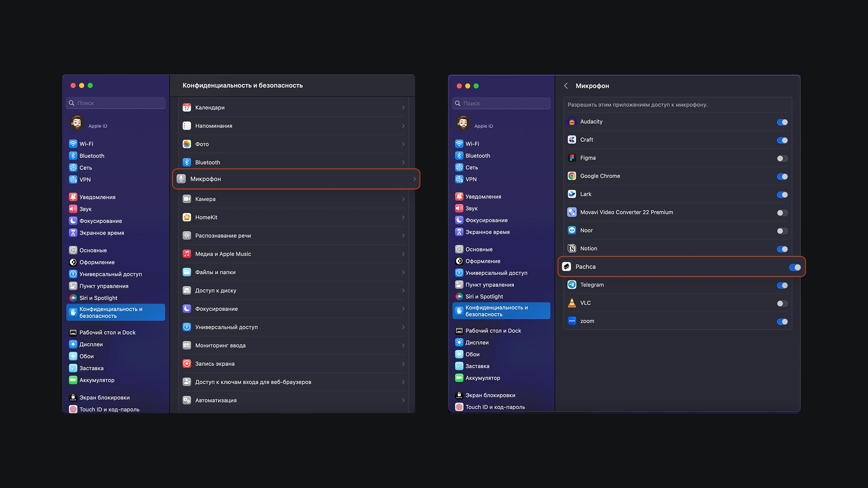This screenshot has height=488, width=868.
Task: Click the Запись экрана record icon
Action: click(x=187, y=364)
